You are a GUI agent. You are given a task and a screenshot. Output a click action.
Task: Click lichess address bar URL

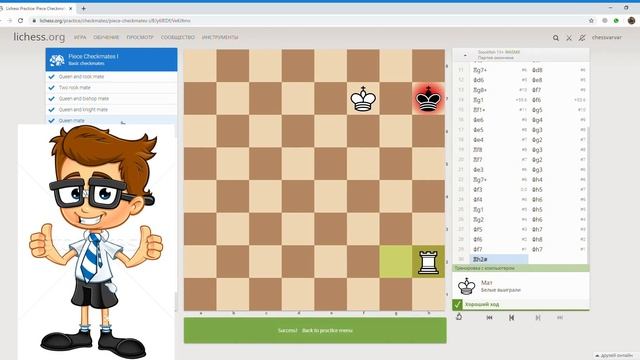(x=115, y=20)
